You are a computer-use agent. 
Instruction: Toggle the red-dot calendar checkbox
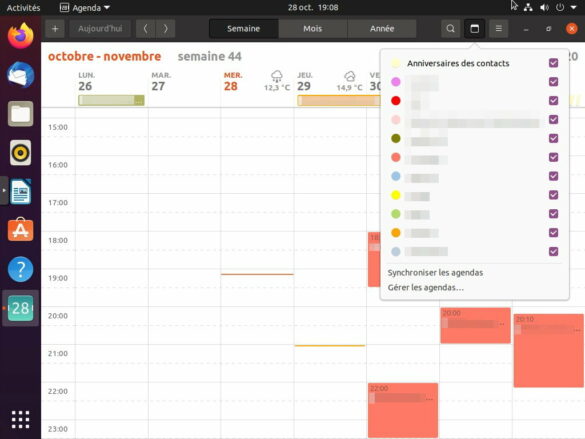point(553,101)
